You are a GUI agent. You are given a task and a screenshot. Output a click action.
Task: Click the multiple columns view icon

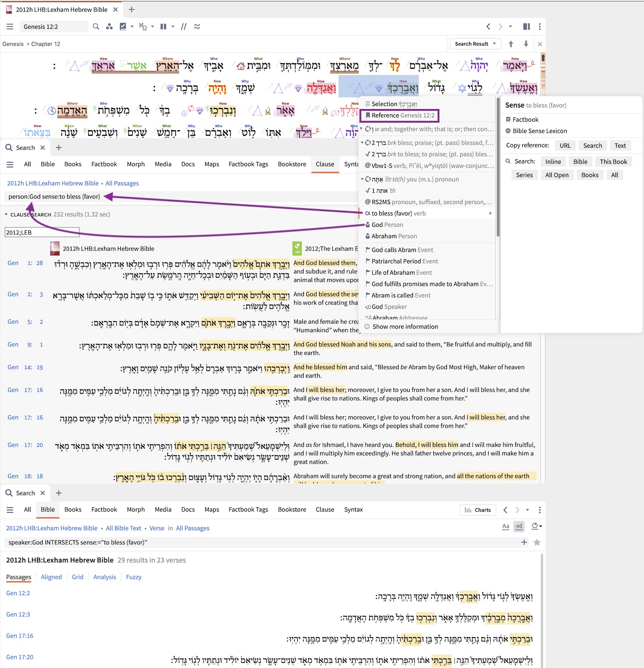pos(163,27)
